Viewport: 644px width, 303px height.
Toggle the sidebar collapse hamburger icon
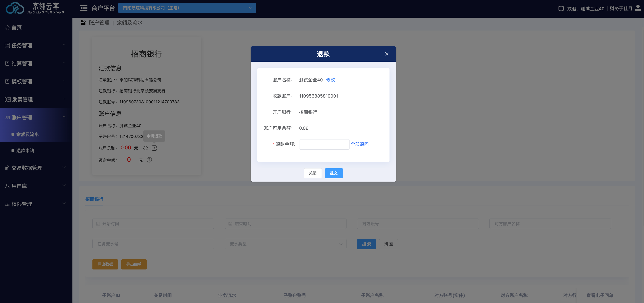(x=83, y=8)
